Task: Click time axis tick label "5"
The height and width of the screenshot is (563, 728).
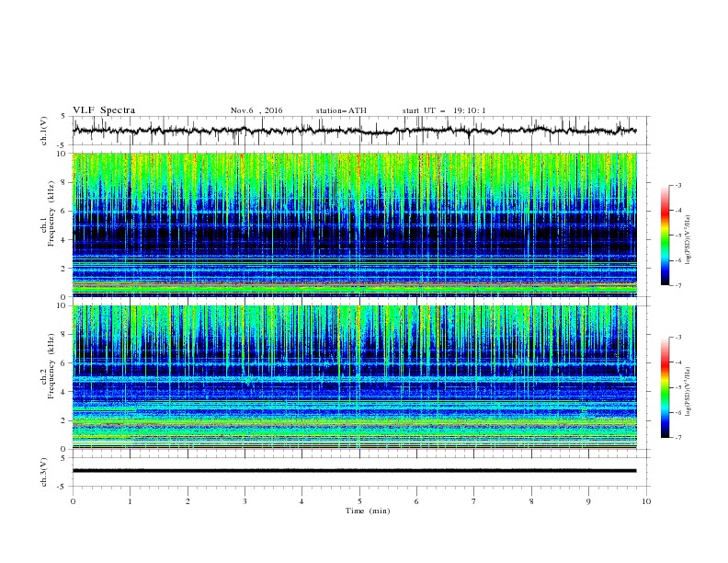Action: (359, 501)
